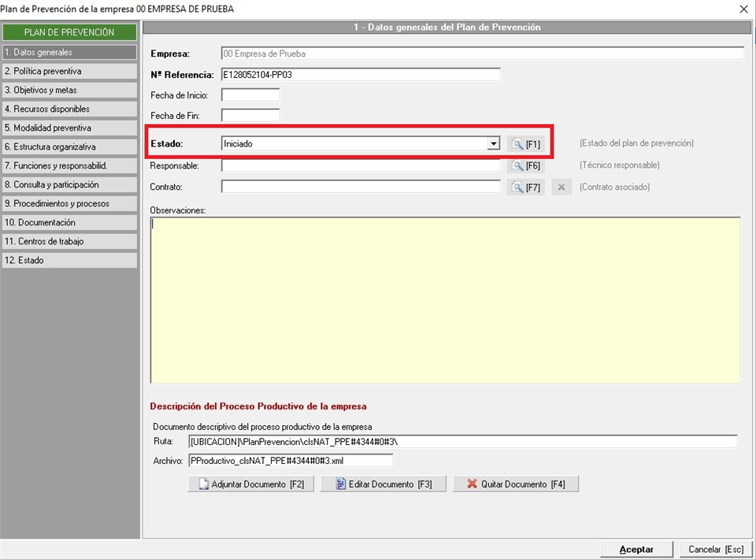Click the Fecha de Inicio field
Image resolution: width=756 pixels, height=560 pixels.
(x=250, y=95)
